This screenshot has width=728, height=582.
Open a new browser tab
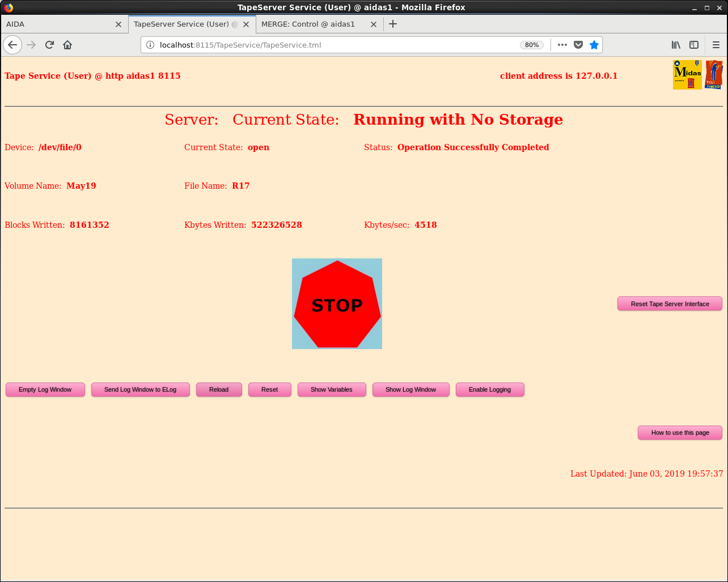(x=393, y=24)
